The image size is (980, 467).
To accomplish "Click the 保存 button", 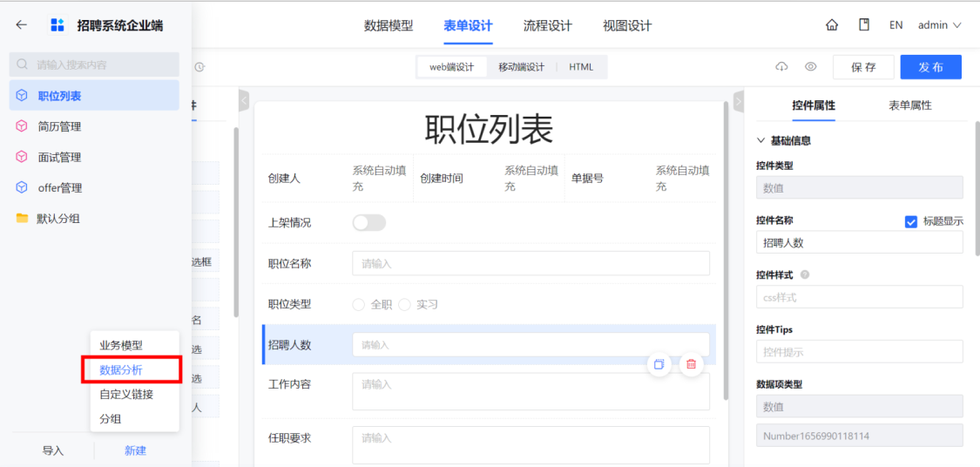I will point(863,67).
